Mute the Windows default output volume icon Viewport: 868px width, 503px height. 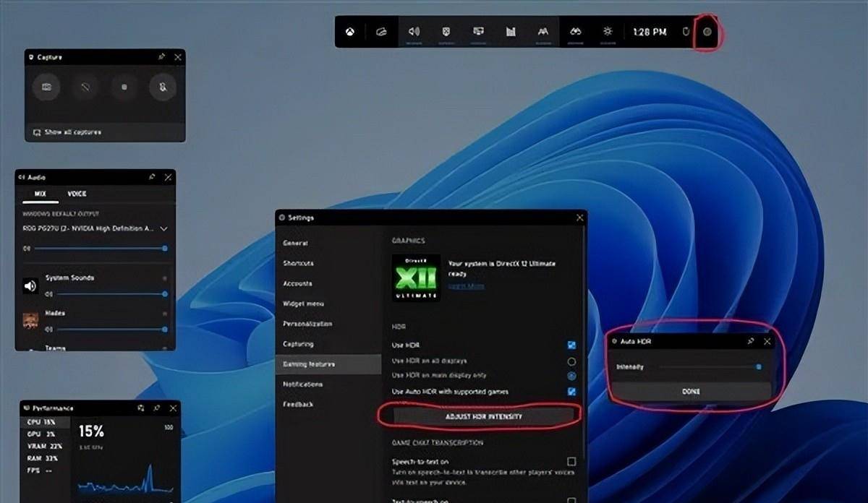(x=27, y=249)
